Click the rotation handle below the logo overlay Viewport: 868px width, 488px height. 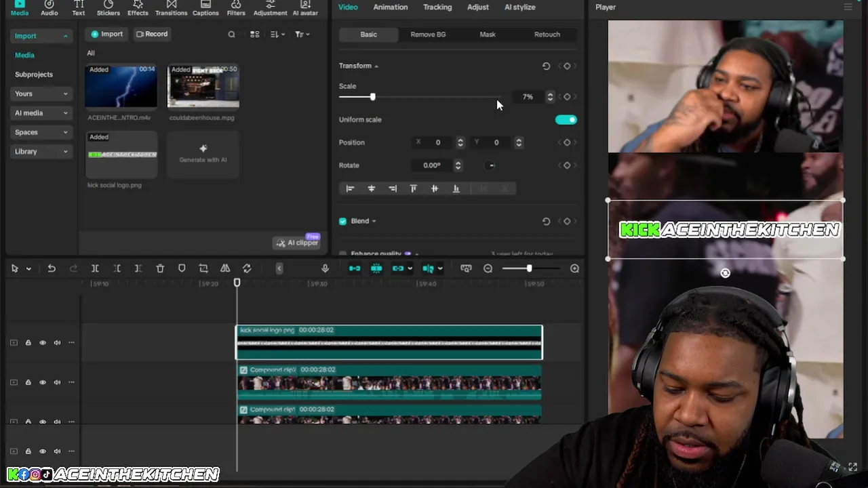pyautogui.click(x=725, y=273)
